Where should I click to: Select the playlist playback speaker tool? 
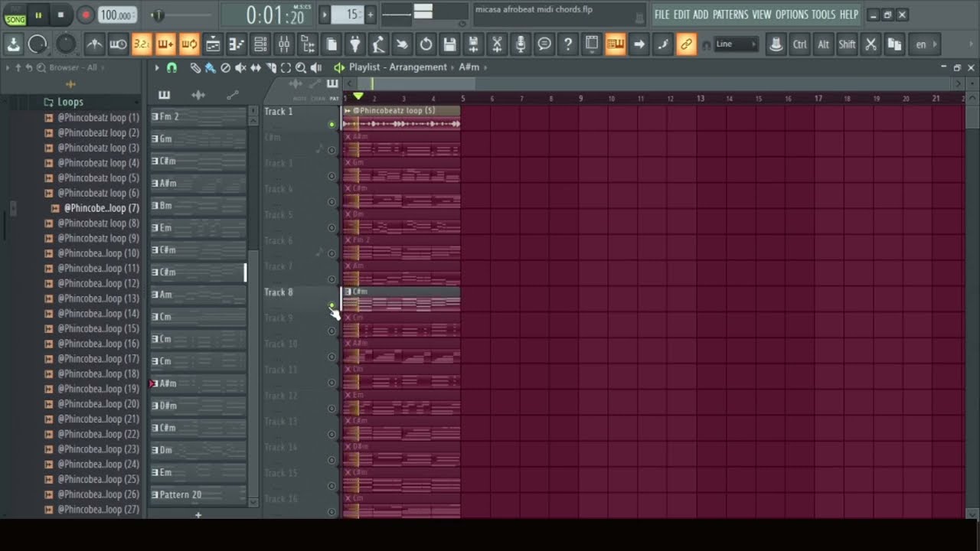[316, 67]
